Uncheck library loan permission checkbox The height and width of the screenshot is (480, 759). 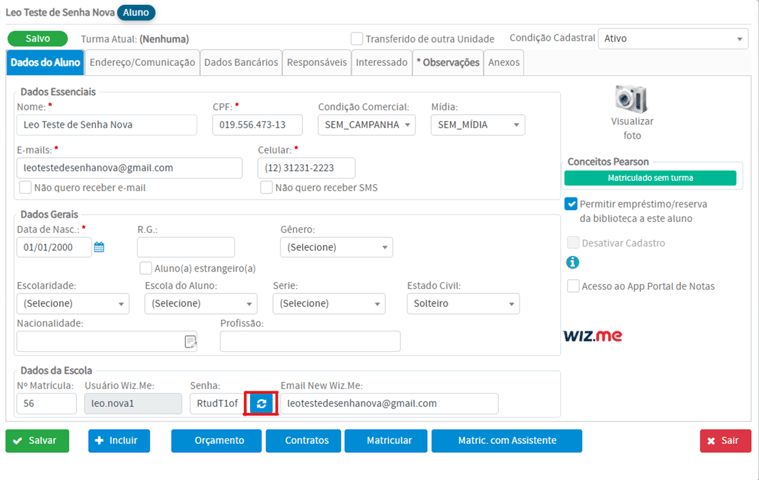click(571, 204)
